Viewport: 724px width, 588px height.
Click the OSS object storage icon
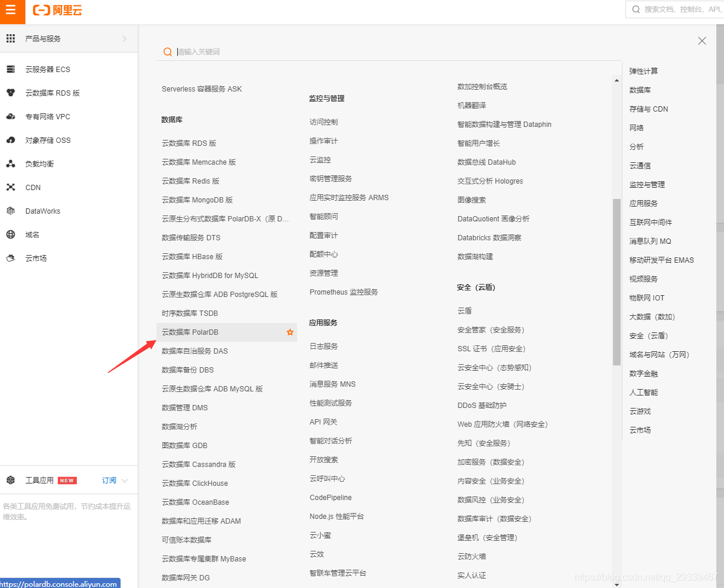(x=11, y=140)
